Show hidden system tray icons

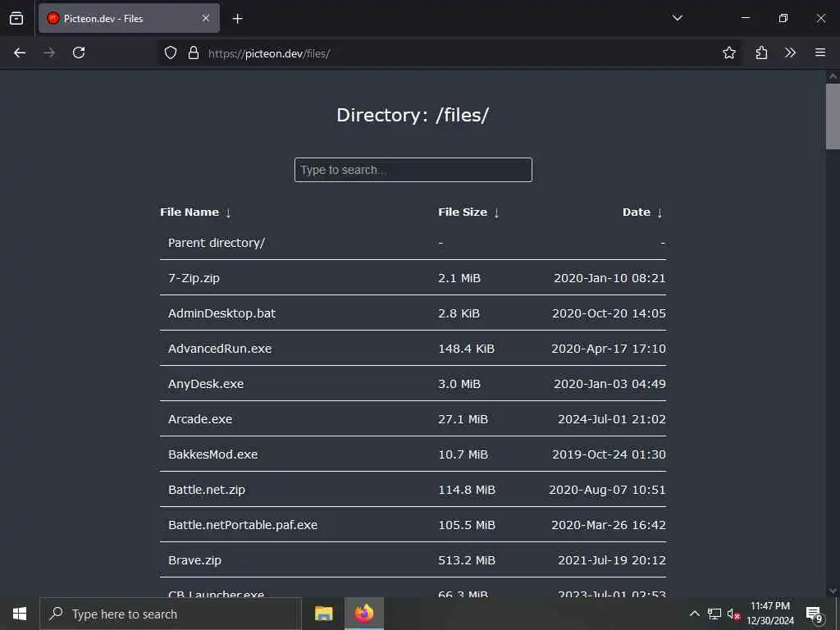(694, 614)
